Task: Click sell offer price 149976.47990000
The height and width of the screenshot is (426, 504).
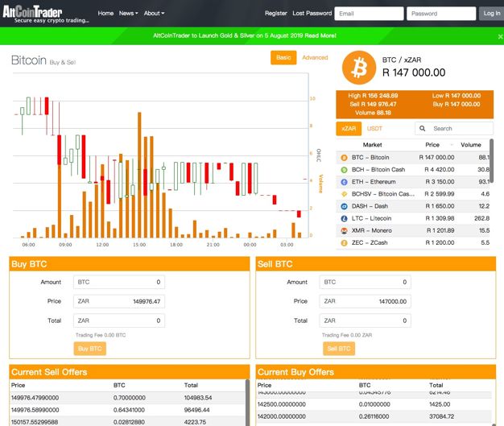Action: [35, 398]
